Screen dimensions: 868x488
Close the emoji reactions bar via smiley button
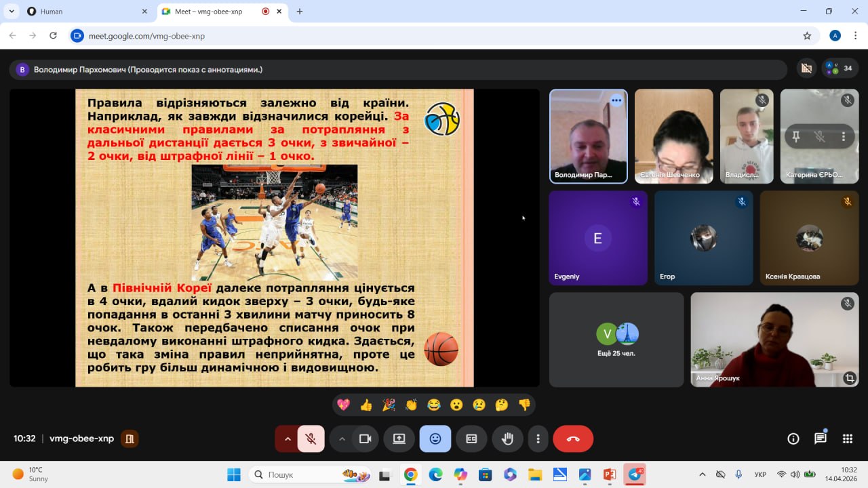click(435, 439)
